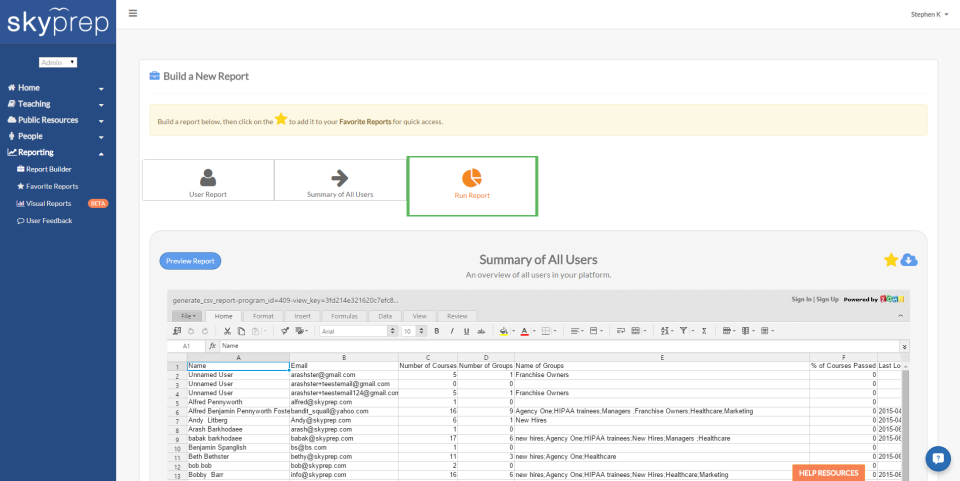
Task: Select the Home spreadsheet tab
Action: pyautogui.click(x=223, y=316)
